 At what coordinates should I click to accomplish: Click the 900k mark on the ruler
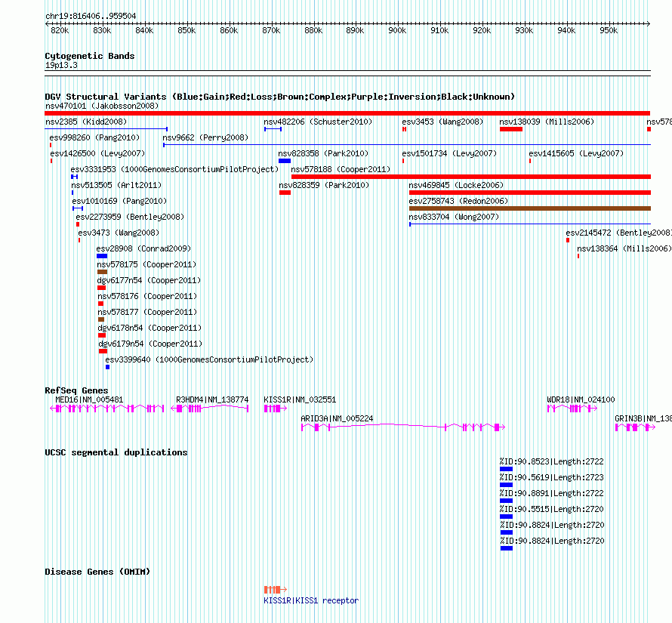click(x=397, y=30)
